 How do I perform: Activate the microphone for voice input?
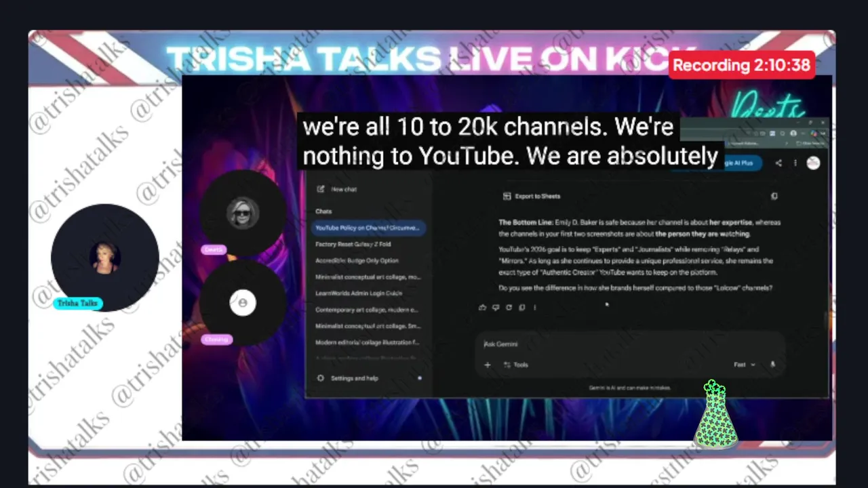pos(772,365)
